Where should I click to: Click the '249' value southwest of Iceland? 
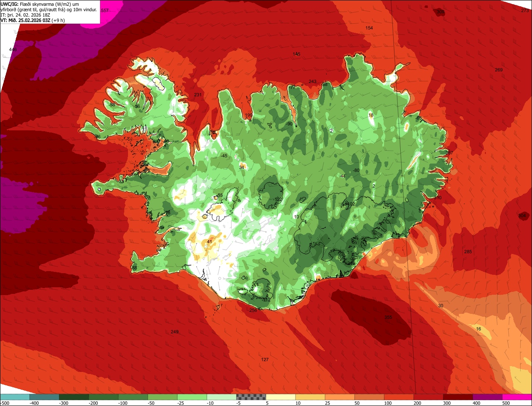pos(175,332)
